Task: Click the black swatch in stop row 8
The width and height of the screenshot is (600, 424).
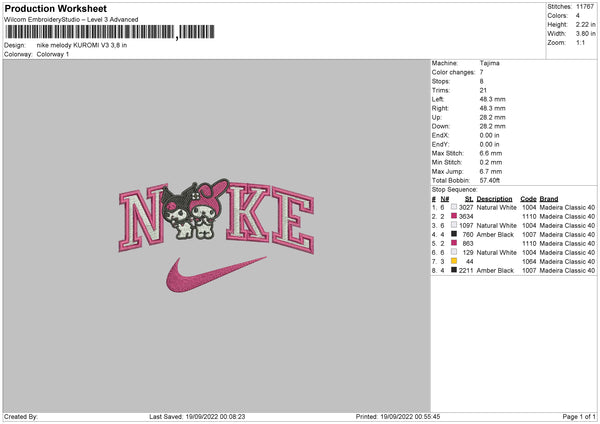Action: click(454, 270)
